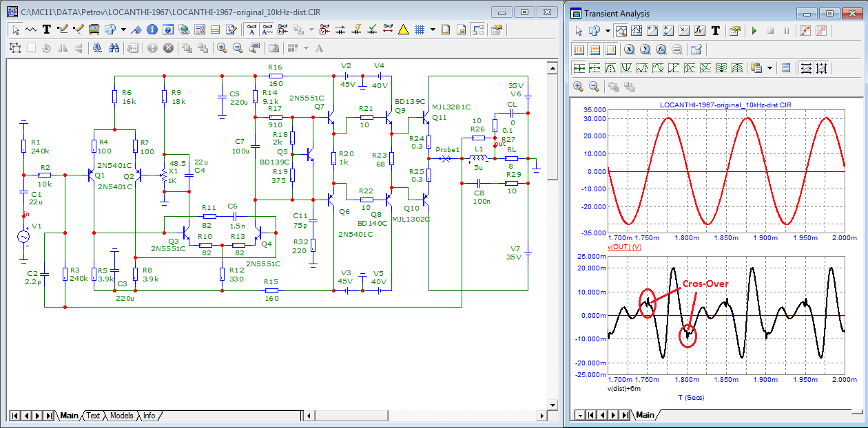Zoom in on the schematic
Image resolution: width=868 pixels, height=428 pixels.
coord(222,48)
